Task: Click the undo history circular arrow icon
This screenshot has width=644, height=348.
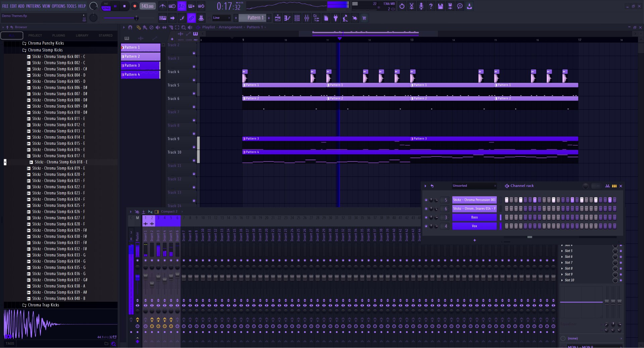Action: [x=402, y=6]
